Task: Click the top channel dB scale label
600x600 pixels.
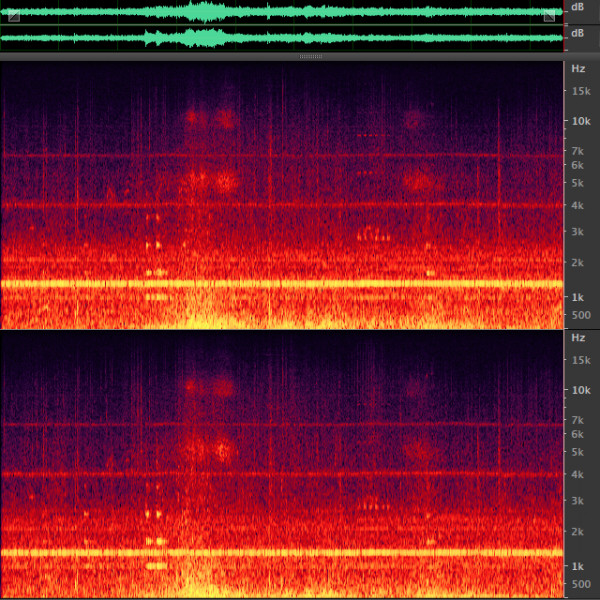Action: (579, 8)
